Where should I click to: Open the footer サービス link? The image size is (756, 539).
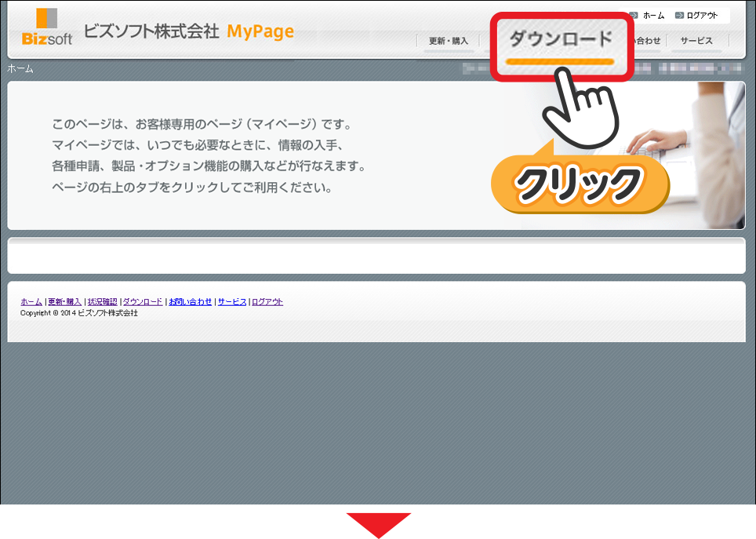pyautogui.click(x=232, y=301)
